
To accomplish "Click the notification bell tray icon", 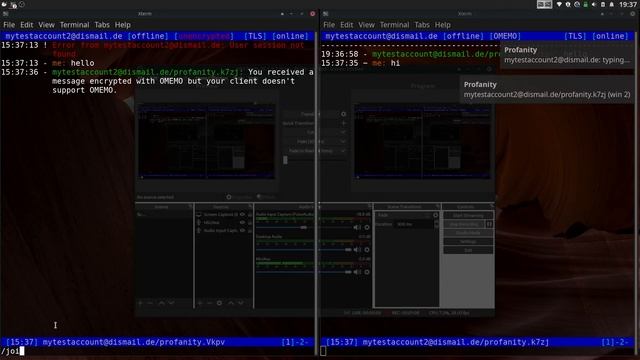I will 611,4.
